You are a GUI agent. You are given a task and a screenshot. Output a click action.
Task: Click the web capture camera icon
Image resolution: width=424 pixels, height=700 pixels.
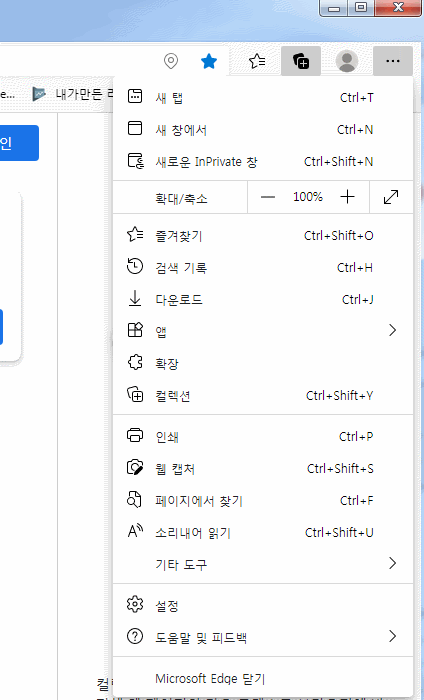pos(135,467)
